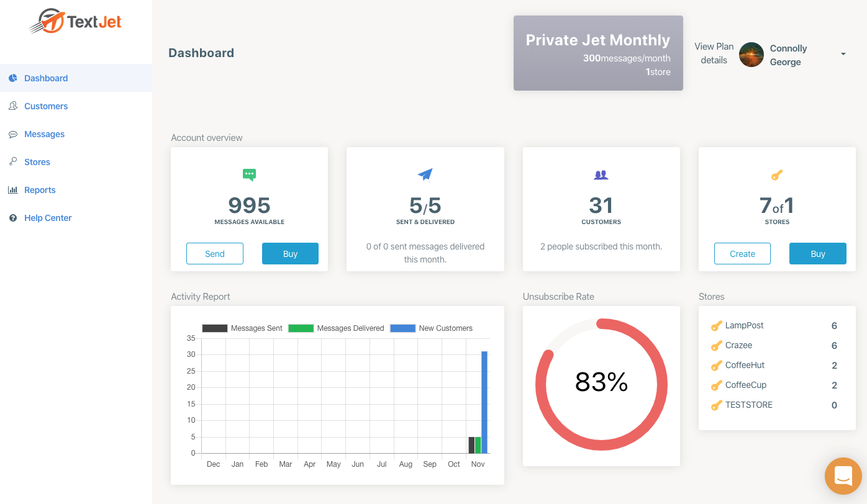This screenshot has height=504, width=867.
Task: Click the TextJet logo
Action: [x=76, y=22]
